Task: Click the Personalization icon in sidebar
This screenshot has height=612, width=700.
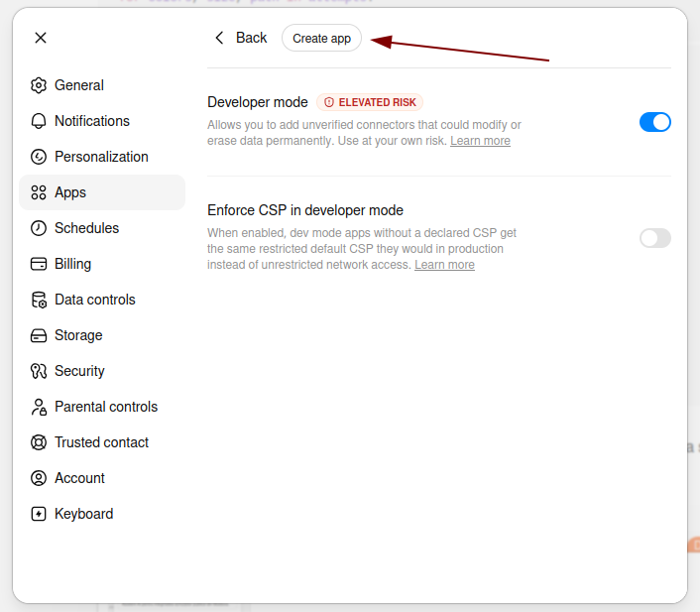Action: click(39, 157)
